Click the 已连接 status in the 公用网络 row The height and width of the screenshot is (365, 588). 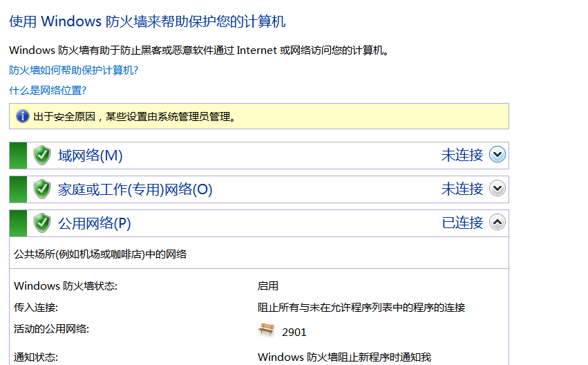tap(462, 223)
